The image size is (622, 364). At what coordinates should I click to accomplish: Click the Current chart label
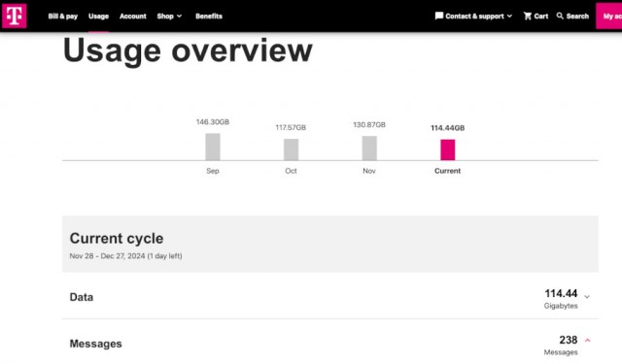447,171
